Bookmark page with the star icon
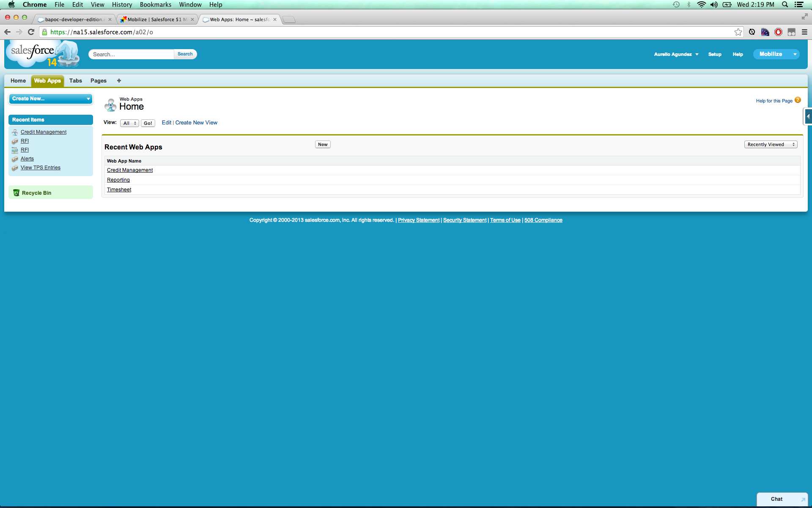The width and height of the screenshot is (812, 508). (738, 32)
